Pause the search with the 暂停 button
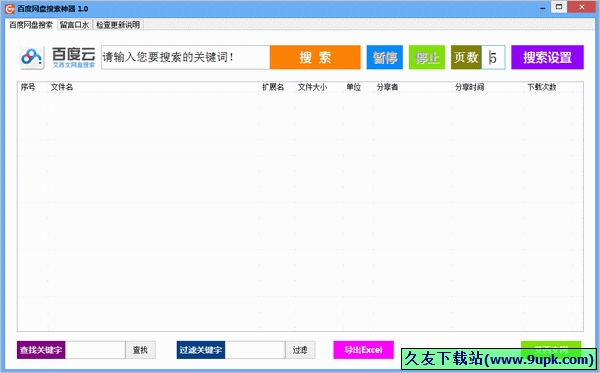This screenshot has width=600, height=373. pos(385,57)
